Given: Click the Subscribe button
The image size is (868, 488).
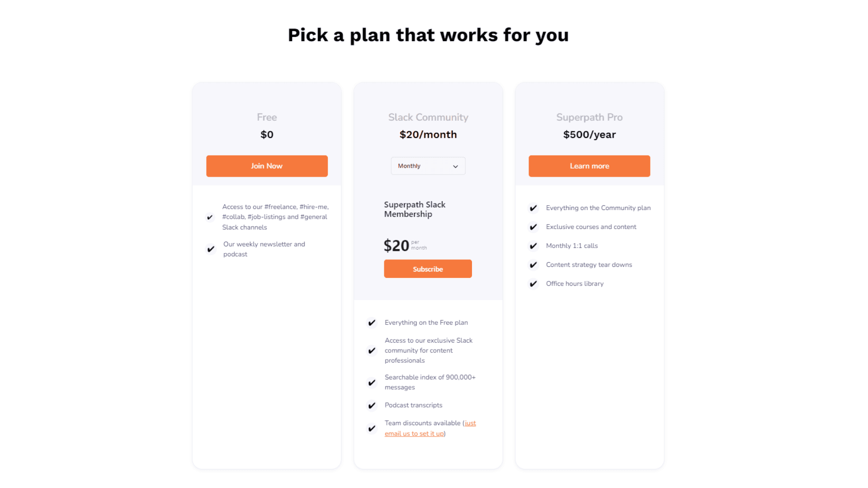Looking at the screenshot, I should (428, 269).
